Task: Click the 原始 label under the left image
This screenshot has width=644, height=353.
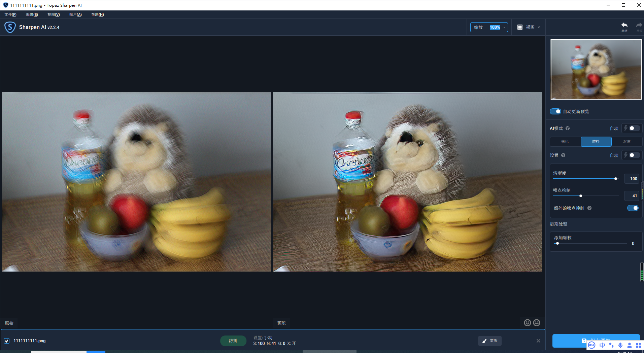Action: pyautogui.click(x=9, y=323)
